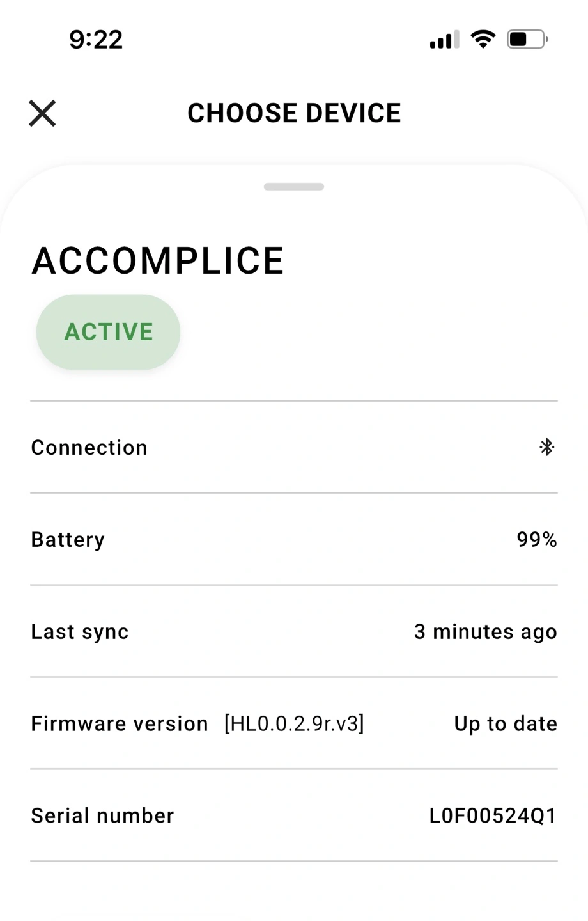Tap the phone battery status icon
The image size is (588, 921).
tap(527, 40)
